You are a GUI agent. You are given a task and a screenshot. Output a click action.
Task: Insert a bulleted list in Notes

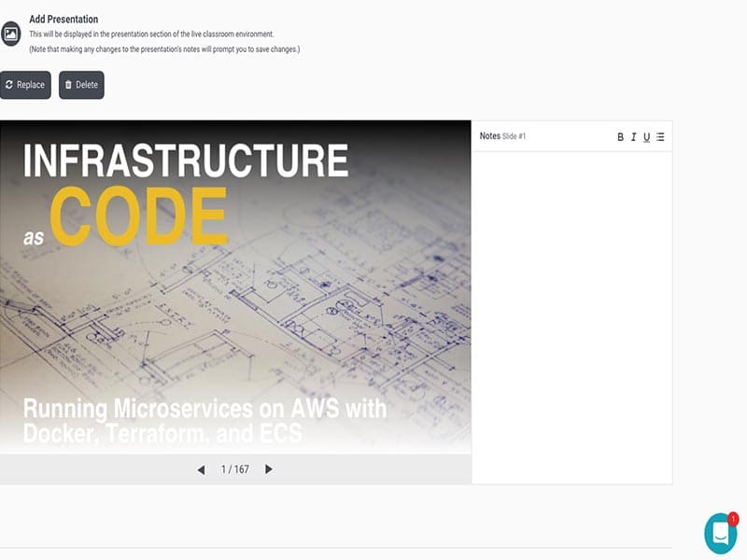(x=660, y=136)
